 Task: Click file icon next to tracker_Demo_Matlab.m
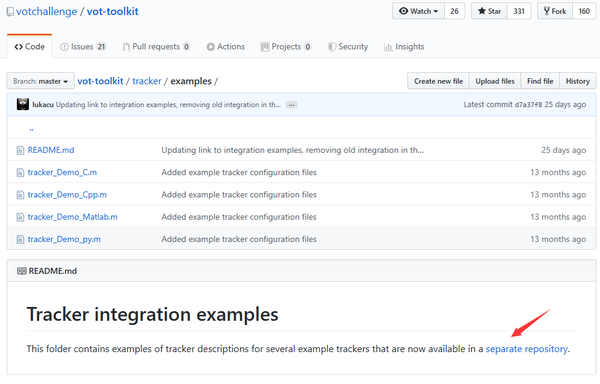pos(20,217)
